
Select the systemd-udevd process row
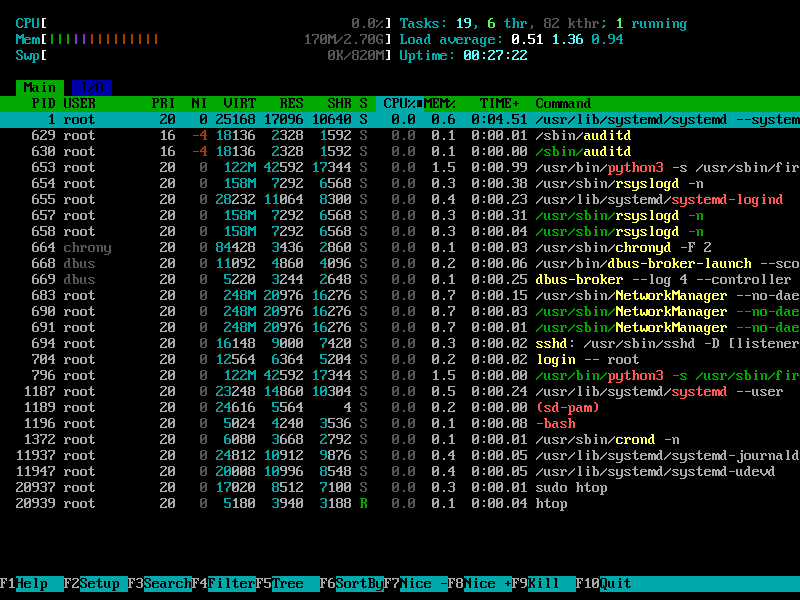400,471
